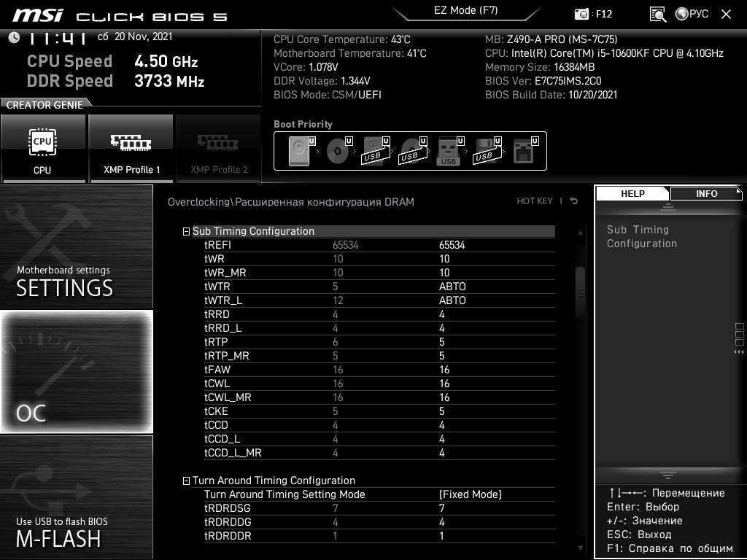The height and width of the screenshot is (560, 747).
Task: Click the back arrow next to HOT KEY
Action: [x=574, y=201]
